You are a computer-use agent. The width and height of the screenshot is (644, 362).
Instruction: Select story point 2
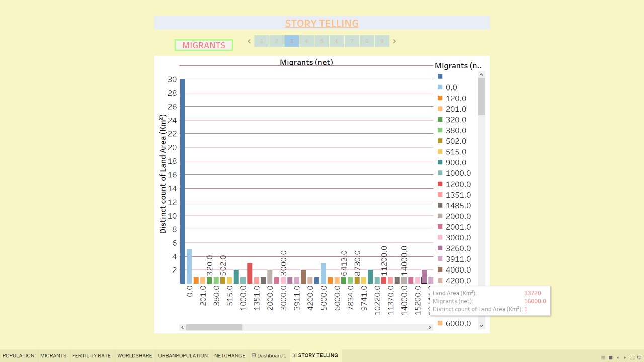click(276, 41)
